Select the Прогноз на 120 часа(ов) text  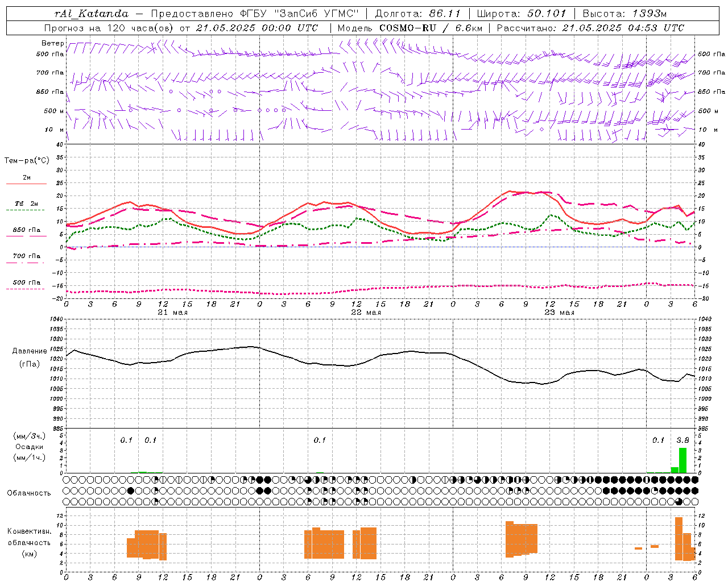[x=110, y=28]
